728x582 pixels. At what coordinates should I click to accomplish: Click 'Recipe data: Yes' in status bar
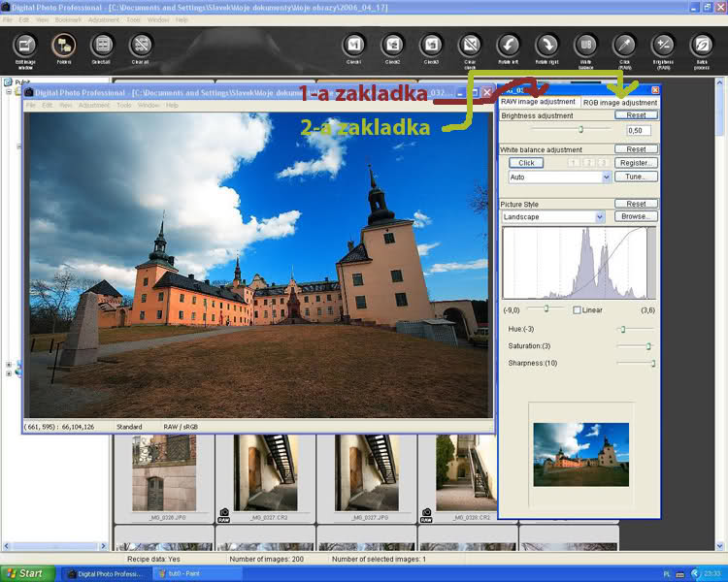(153, 560)
